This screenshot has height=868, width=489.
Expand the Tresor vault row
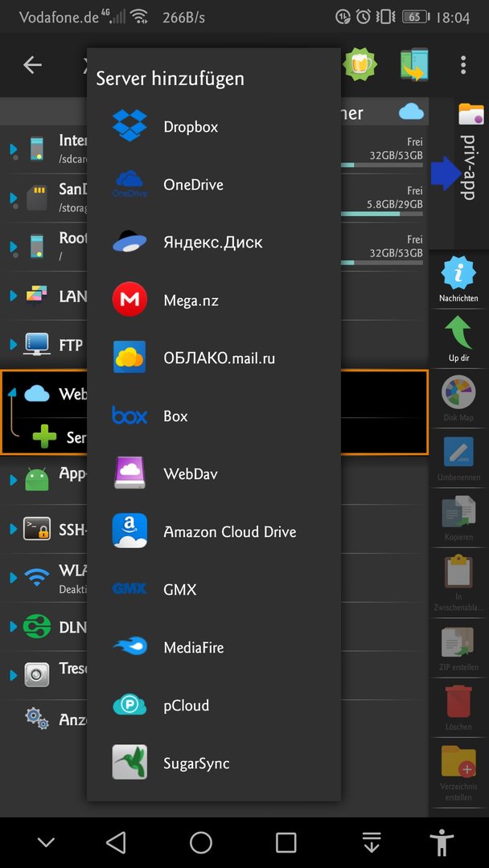14,675
